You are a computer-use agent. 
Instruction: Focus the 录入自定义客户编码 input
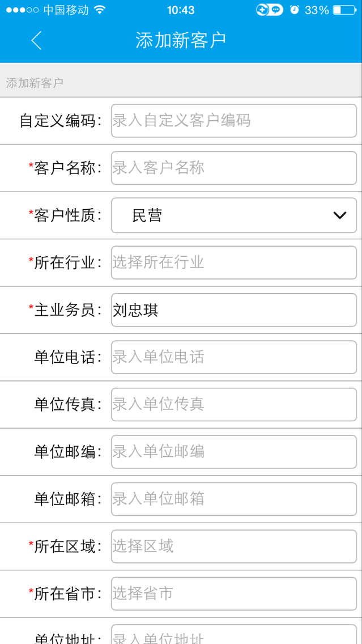click(x=233, y=121)
